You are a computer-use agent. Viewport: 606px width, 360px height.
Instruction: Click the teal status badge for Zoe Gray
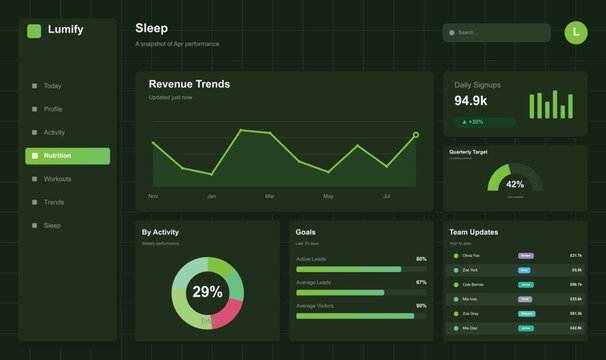[527, 314]
